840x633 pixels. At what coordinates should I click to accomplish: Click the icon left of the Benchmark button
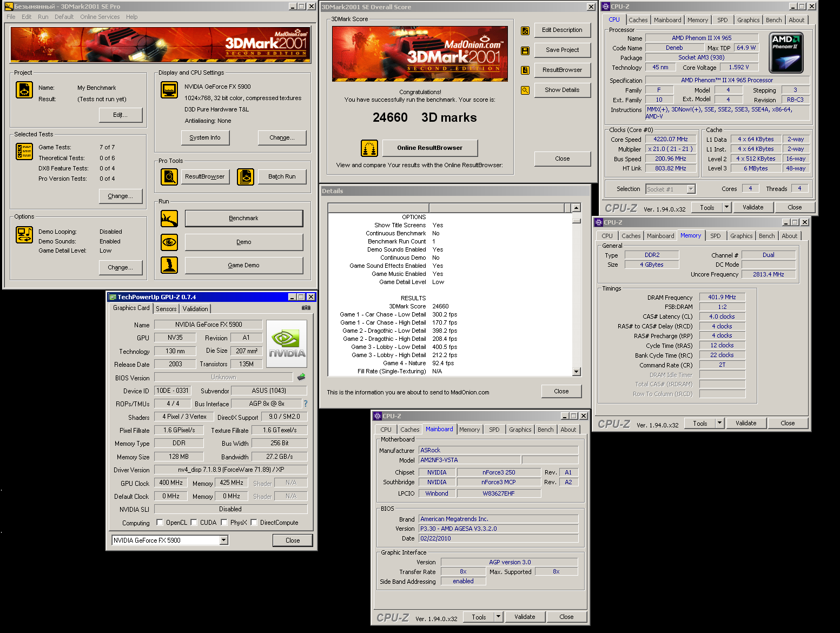pyautogui.click(x=169, y=219)
